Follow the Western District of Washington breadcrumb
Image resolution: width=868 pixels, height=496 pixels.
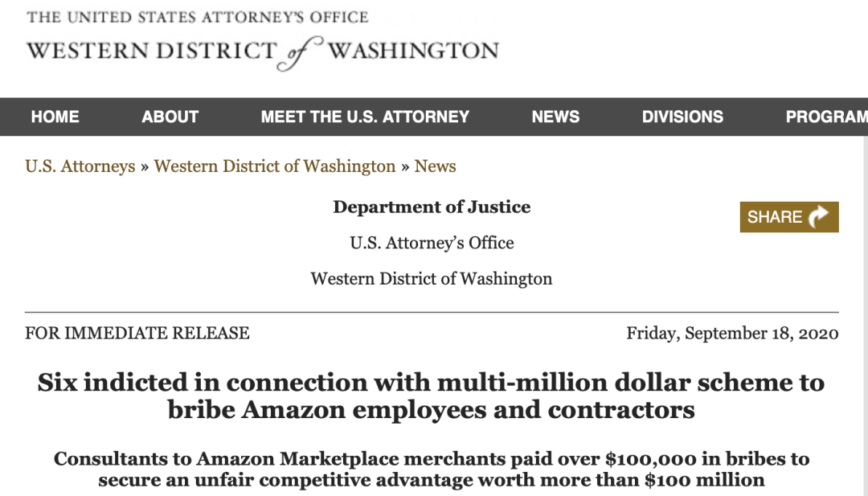coord(275,166)
